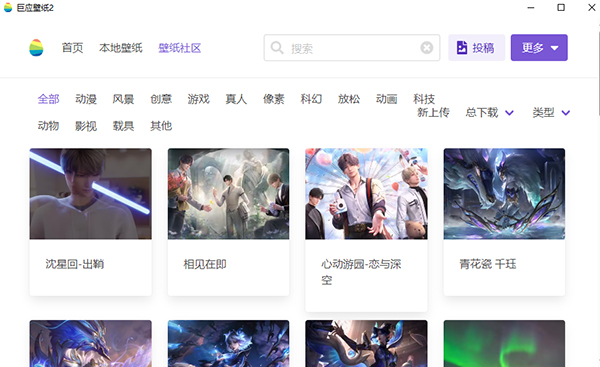
Task: Filter by the 其他 category
Action: 161,126
